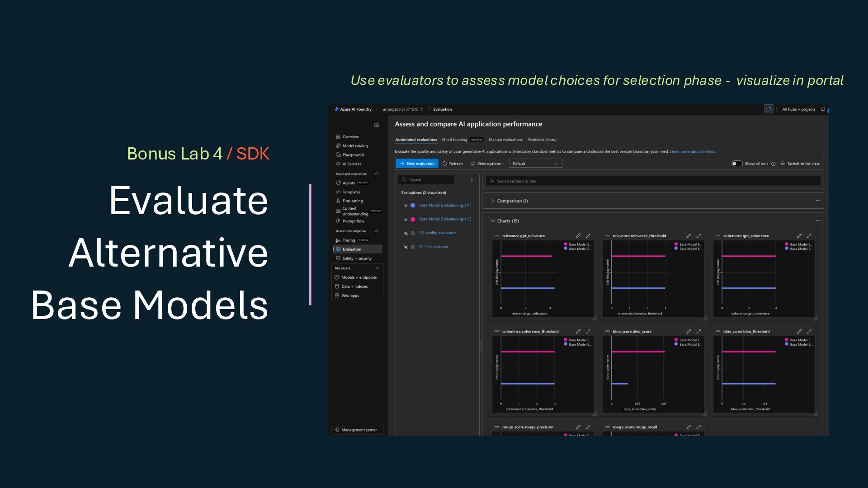Click the Playgrounds chat icon
The image size is (868, 488).
tap(338, 155)
